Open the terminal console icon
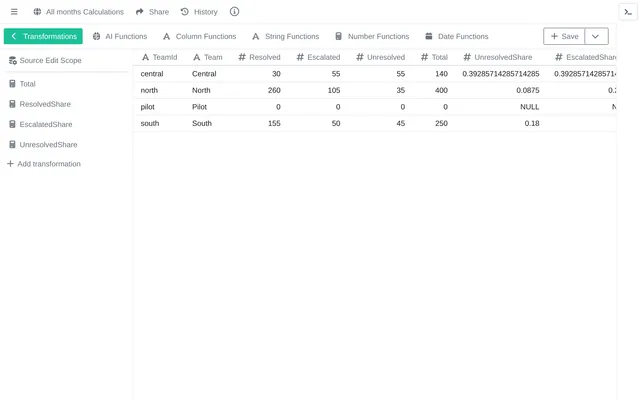640x400 pixels. coord(628,12)
